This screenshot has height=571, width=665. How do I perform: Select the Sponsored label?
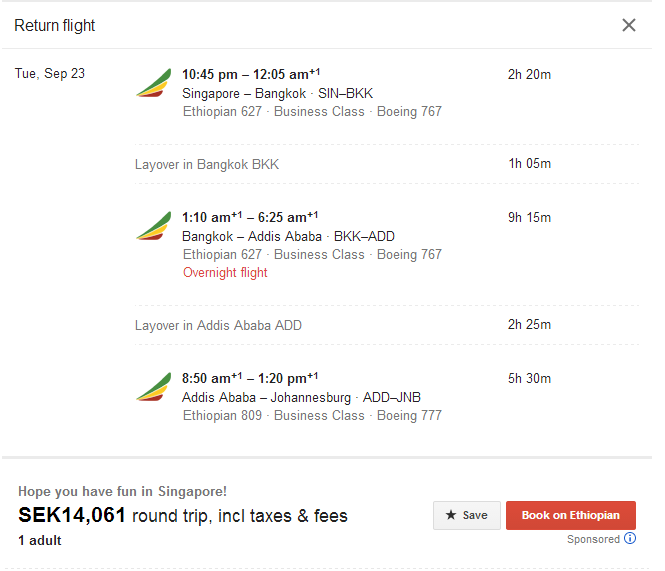point(593,539)
